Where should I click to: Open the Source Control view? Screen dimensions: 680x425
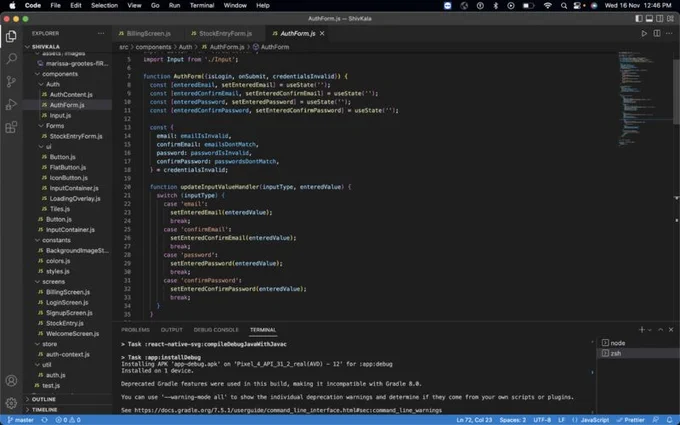[11, 81]
